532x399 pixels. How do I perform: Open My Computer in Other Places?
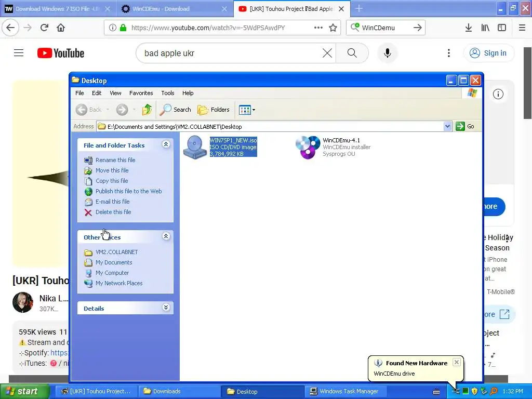(x=112, y=273)
